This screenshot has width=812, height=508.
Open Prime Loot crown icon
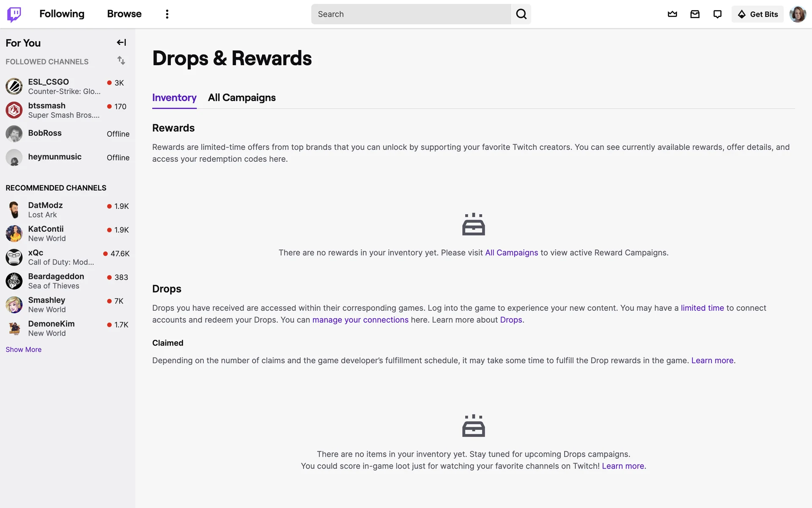[x=672, y=14]
